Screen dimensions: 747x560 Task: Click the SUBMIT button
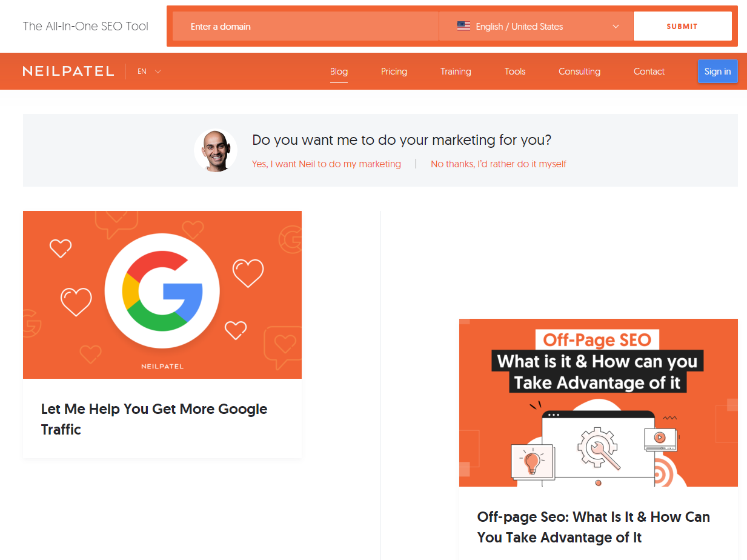[682, 26]
